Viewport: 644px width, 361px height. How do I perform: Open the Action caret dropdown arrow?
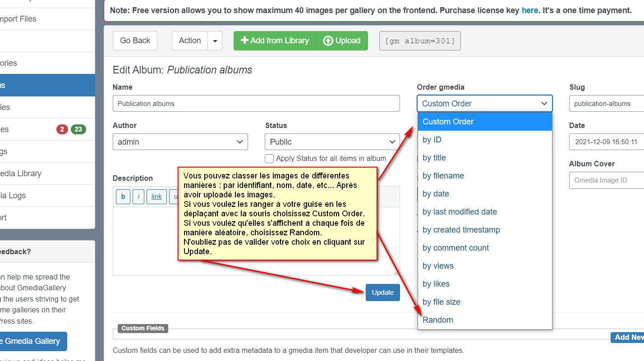pyautogui.click(x=215, y=41)
